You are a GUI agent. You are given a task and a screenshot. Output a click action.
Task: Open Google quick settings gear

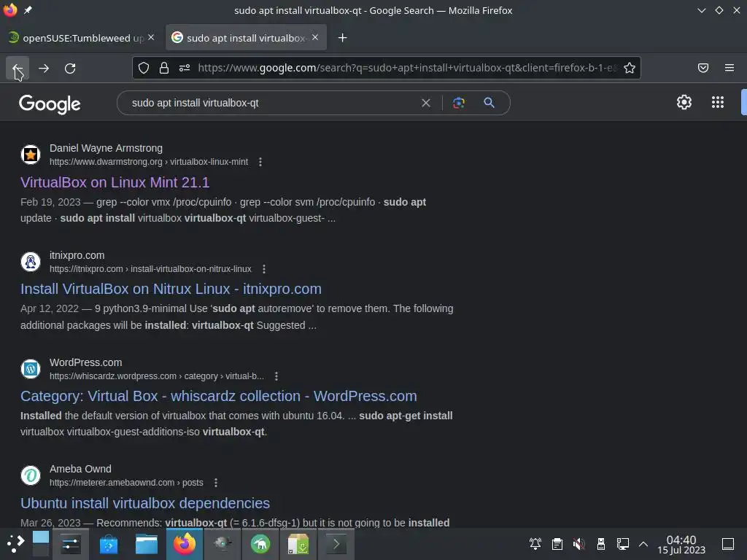click(x=684, y=102)
